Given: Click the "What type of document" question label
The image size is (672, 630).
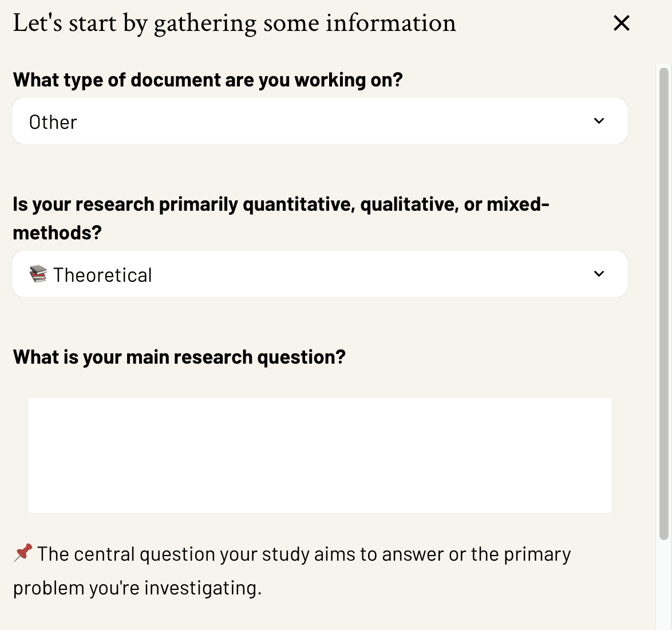Looking at the screenshot, I should pyautogui.click(x=208, y=80).
